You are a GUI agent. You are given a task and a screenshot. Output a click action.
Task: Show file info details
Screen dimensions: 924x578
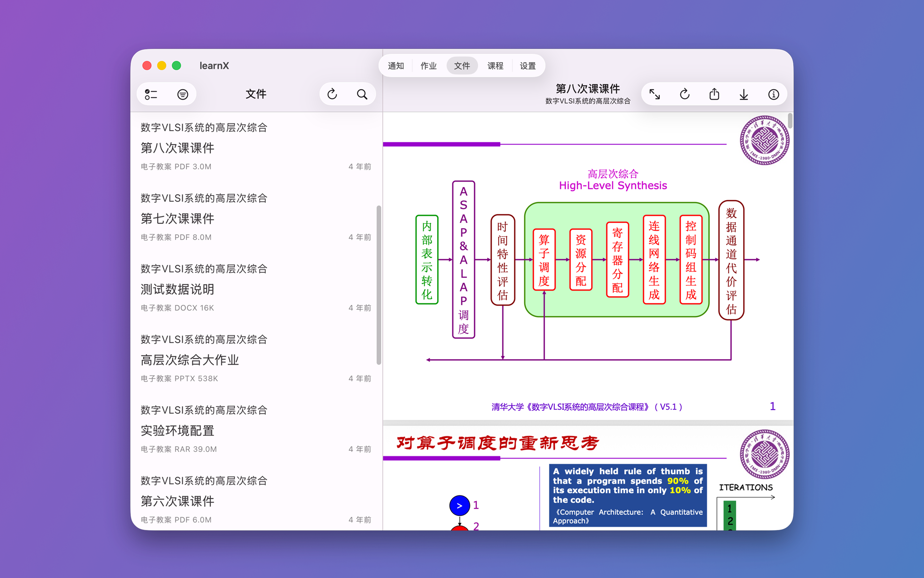pyautogui.click(x=774, y=94)
